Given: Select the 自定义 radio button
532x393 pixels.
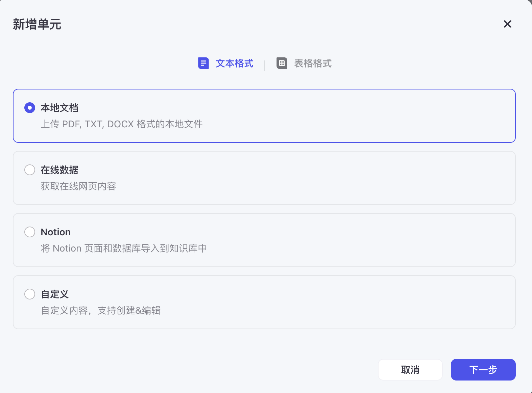Looking at the screenshot, I should (x=30, y=294).
